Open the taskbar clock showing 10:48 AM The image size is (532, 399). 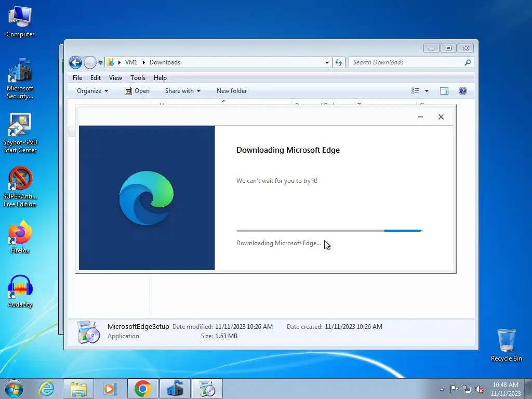click(x=505, y=389)
